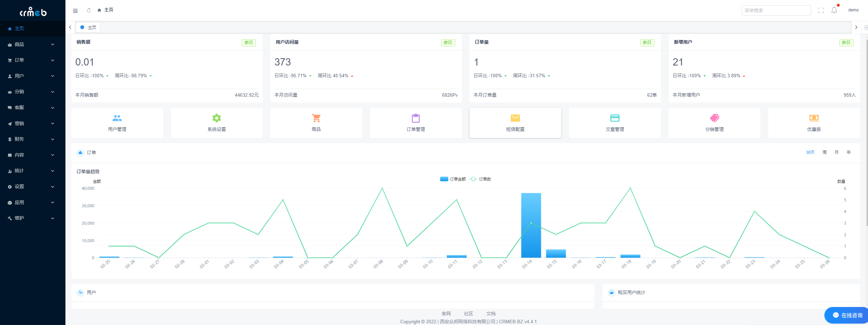Click the home breadcrumb icon

(99, 10)
